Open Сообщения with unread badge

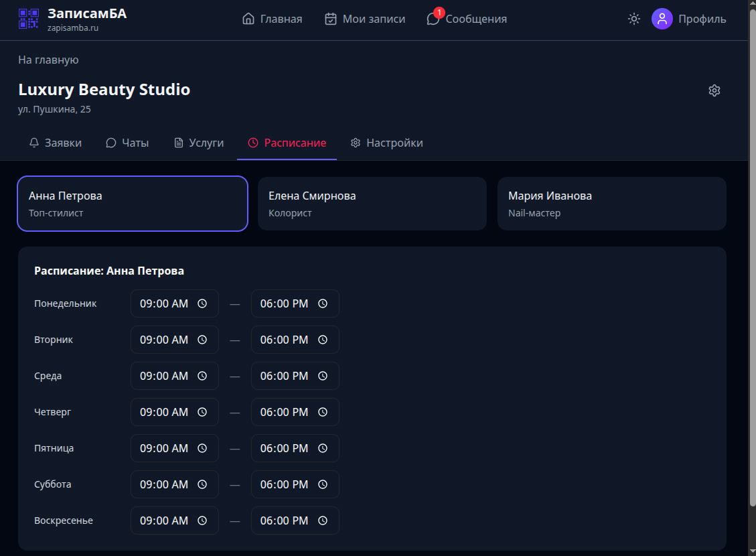[467, 19]
